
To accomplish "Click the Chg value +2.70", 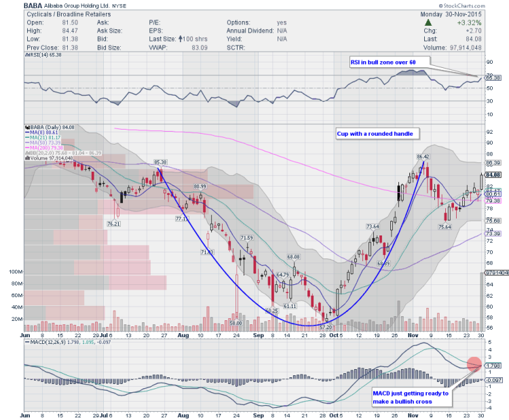I will 473,31.
